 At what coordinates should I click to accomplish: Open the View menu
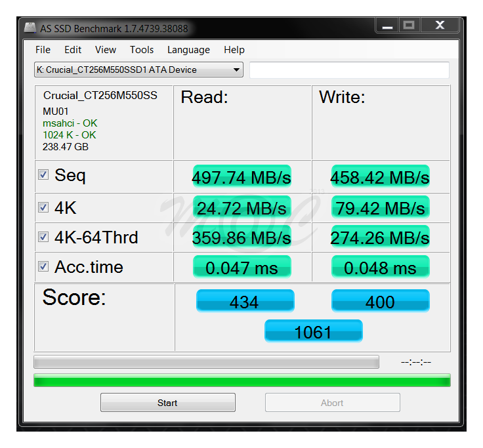(x=106, y=50)
